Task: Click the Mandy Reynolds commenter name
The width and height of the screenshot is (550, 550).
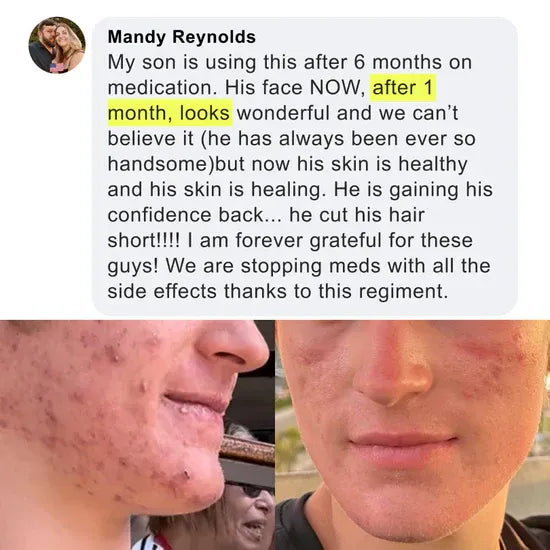Action: coord(182,37)
